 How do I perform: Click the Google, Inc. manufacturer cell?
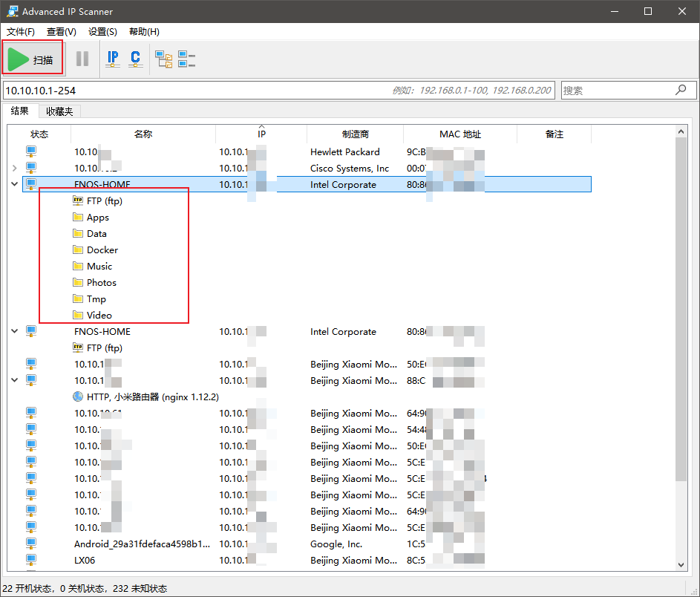pos(336,544)
